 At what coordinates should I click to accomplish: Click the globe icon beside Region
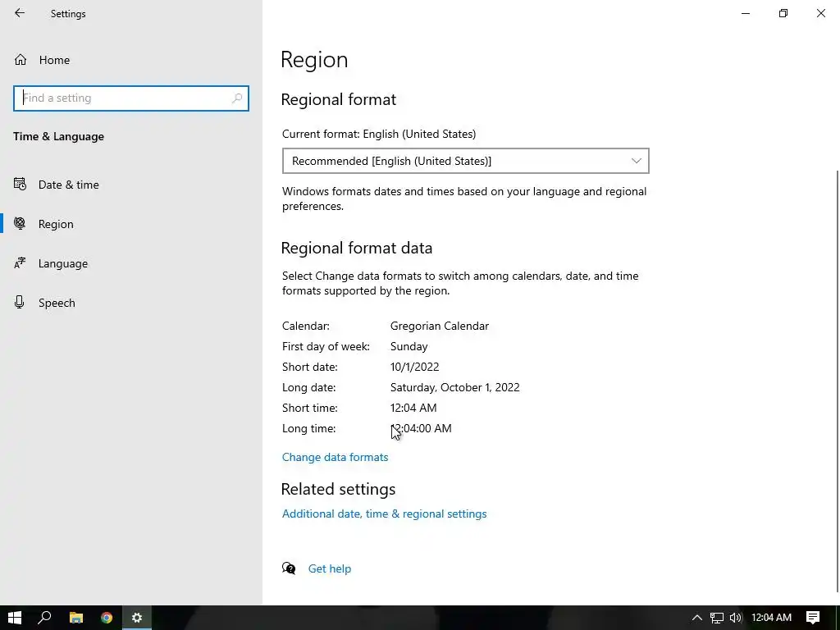click(20, 223)
